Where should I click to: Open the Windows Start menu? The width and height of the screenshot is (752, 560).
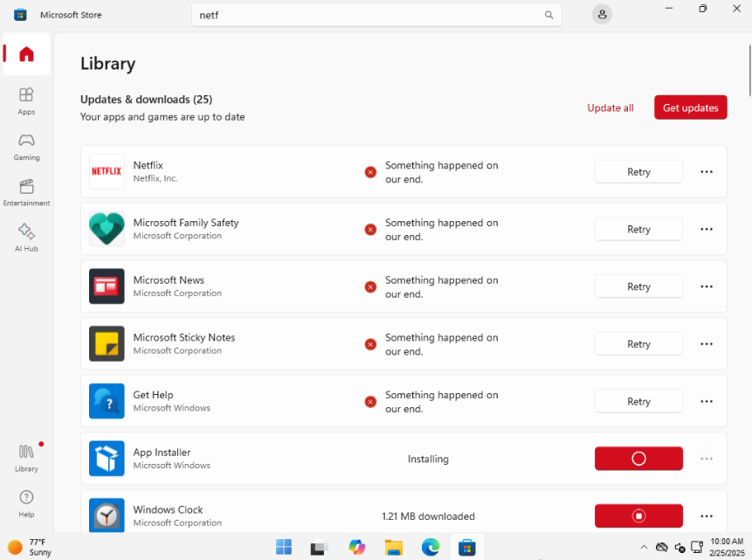click(x=284, y=547)
